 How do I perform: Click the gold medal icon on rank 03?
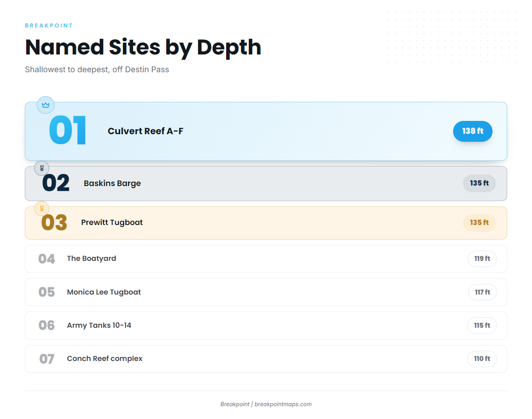click(42, 208)
